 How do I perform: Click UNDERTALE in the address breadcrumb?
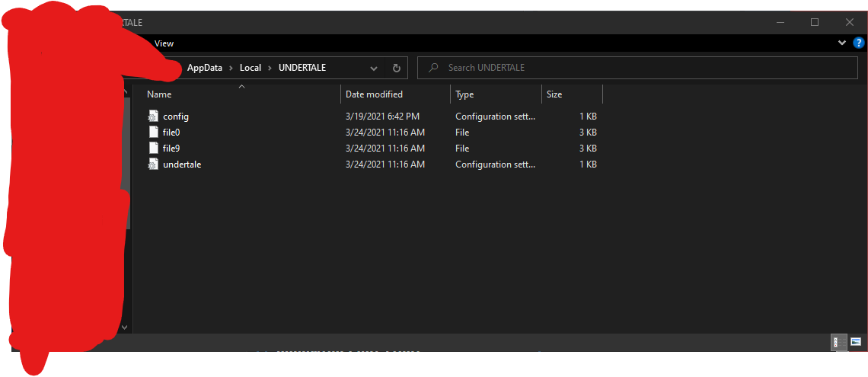point(302,68)
